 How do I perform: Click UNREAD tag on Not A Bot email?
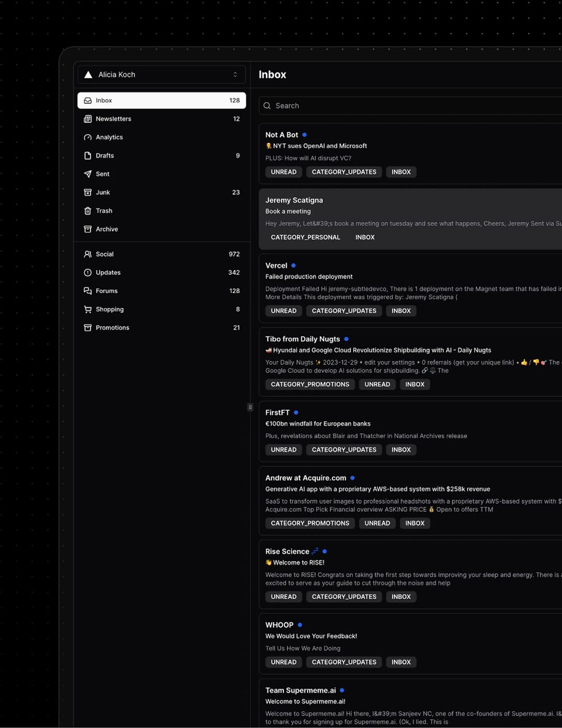[x=284, y=172]
